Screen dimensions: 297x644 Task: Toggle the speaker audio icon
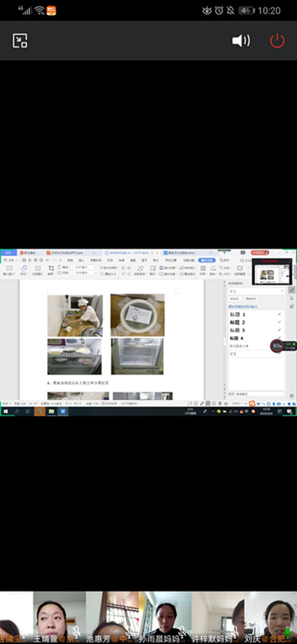point(241,40)
